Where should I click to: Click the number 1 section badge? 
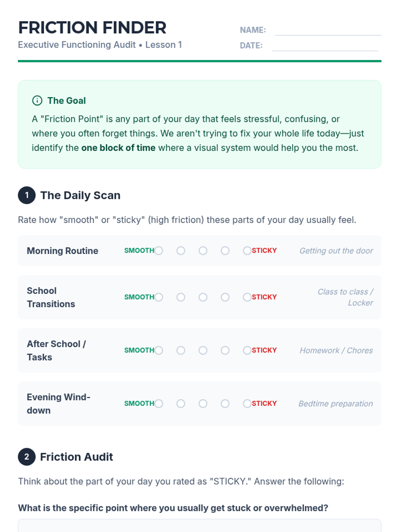click(x=27, y=195)
